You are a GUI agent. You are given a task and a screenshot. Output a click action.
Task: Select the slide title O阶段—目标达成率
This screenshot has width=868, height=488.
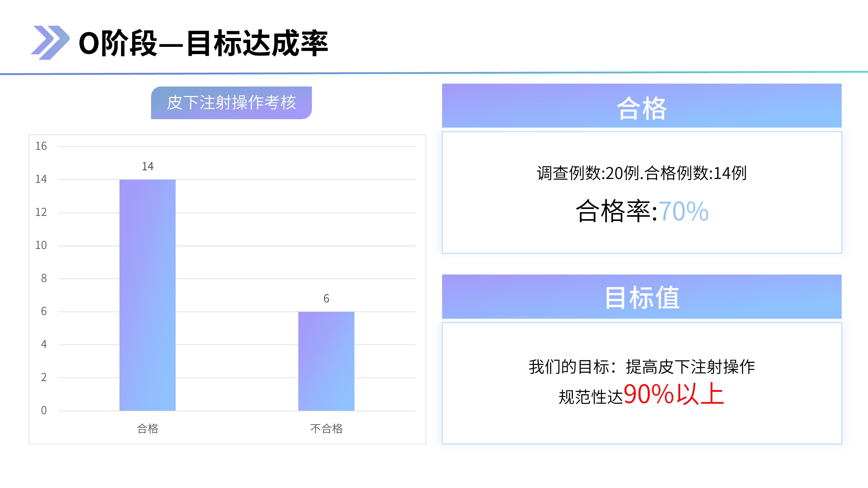203,43
